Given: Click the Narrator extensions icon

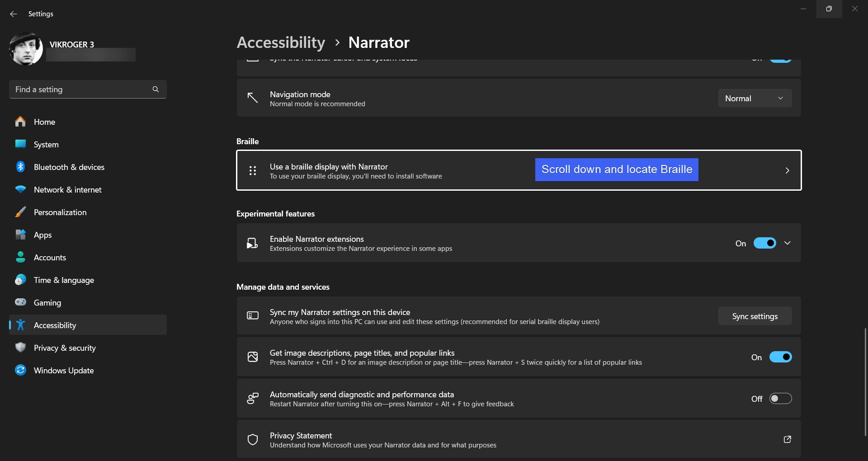Looking at the screenshot, I should coord(252,243).
